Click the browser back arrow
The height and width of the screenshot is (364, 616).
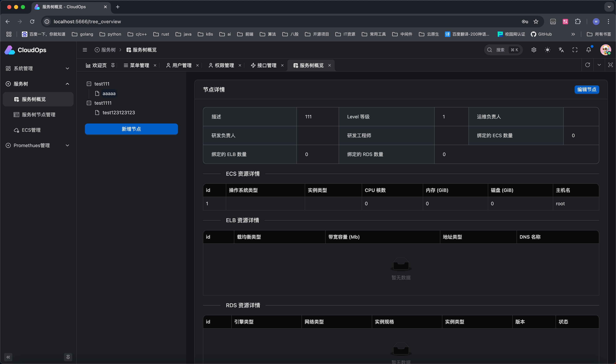[8, 22]
